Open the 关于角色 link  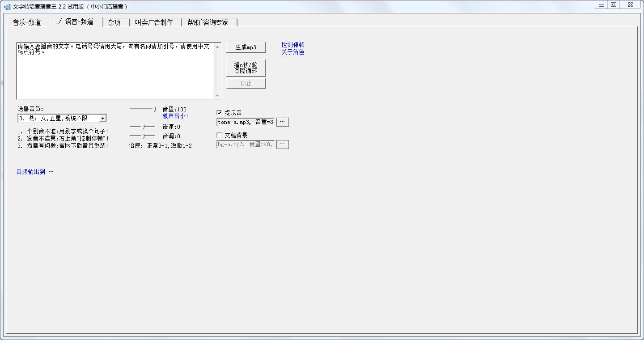coord(293,52)
